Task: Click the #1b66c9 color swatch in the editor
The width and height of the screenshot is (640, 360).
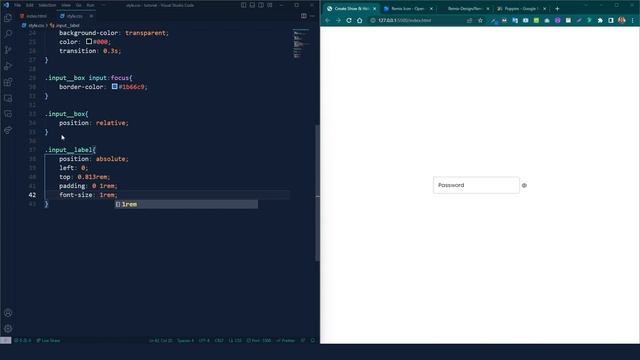Action: (115, 87)
